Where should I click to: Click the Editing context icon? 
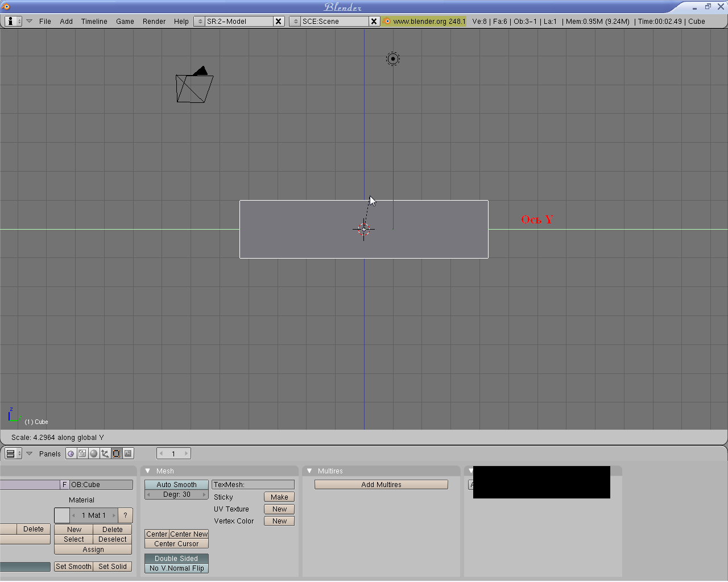pos(117,454)
